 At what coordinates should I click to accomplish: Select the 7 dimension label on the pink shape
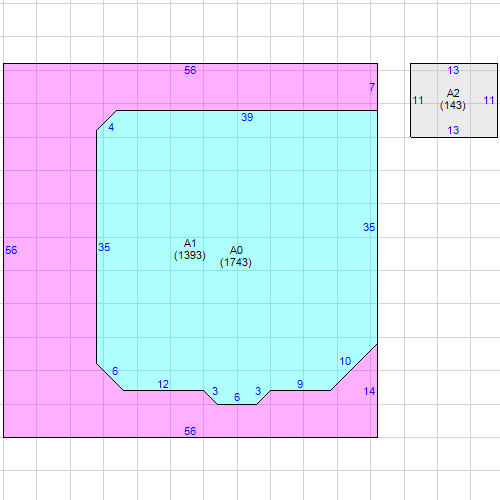click(372, 87)
